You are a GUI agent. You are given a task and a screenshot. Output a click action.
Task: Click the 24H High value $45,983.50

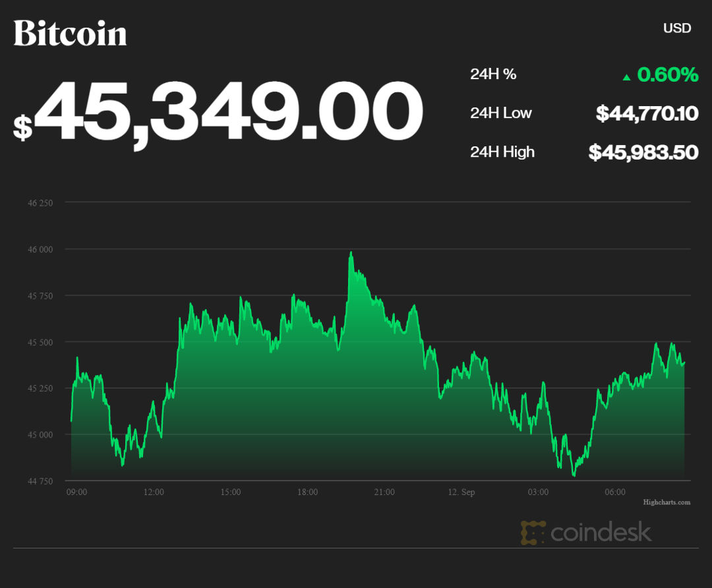pos(643,153)
